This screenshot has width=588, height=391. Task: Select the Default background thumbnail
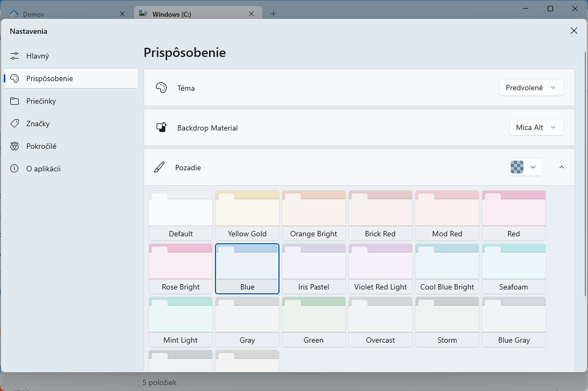click(x=181, y=215)
